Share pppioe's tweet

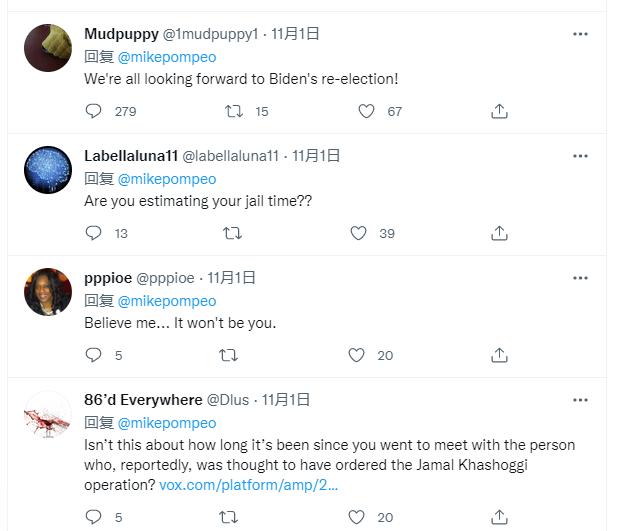point(499,355)
